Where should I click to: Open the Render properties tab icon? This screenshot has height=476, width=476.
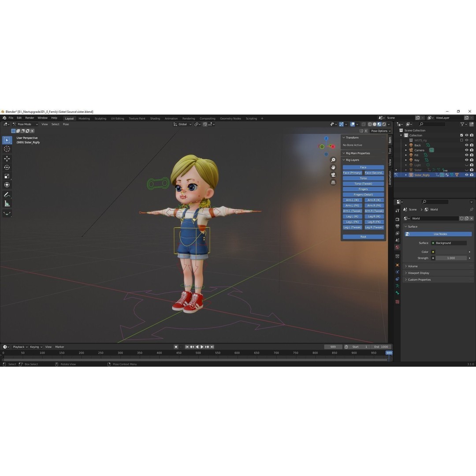398,219
